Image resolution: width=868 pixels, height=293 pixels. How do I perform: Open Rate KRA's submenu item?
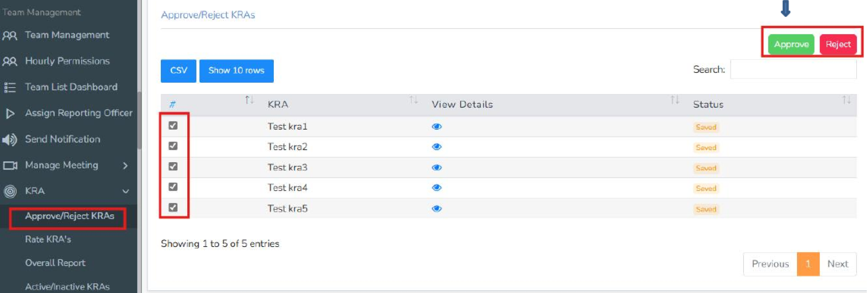[48, 239]
